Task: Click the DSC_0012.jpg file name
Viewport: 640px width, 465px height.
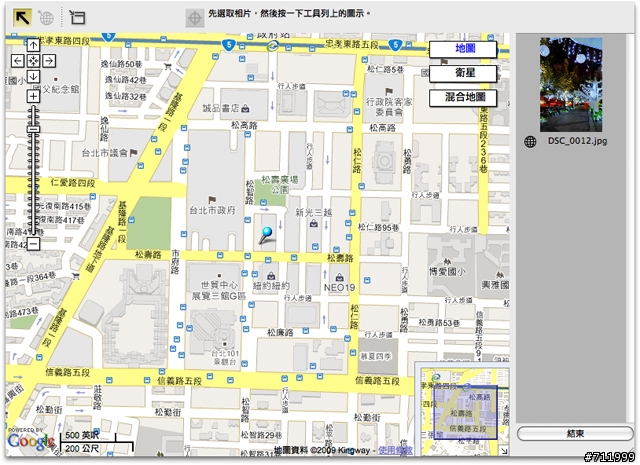Action: tap(577, 141)
